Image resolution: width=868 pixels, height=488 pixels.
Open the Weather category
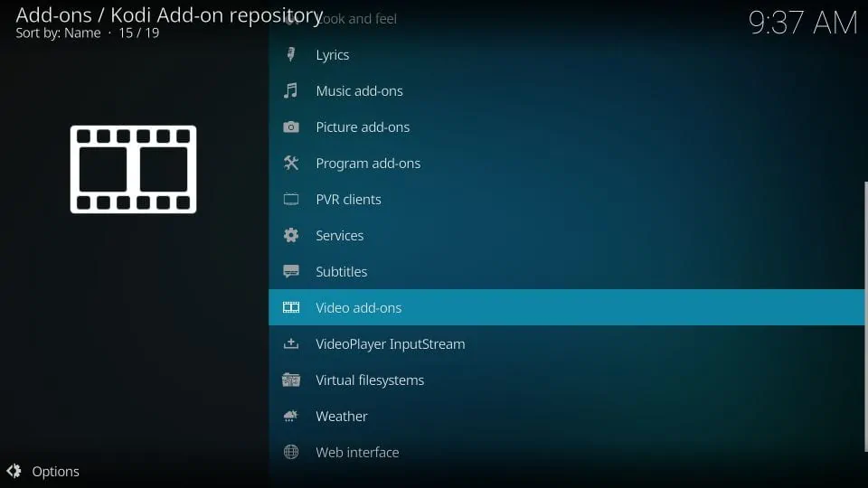coord(566,416)
